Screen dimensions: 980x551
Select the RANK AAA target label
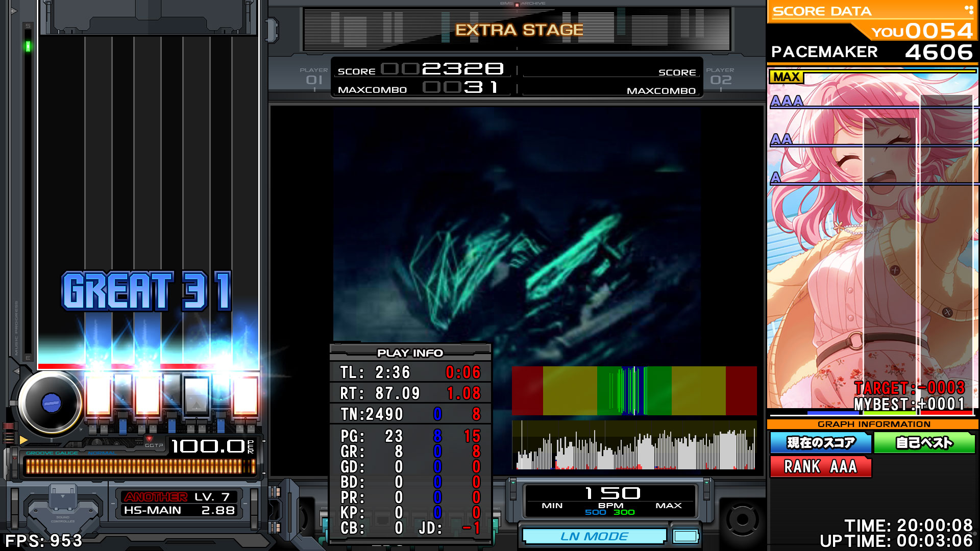820,467
